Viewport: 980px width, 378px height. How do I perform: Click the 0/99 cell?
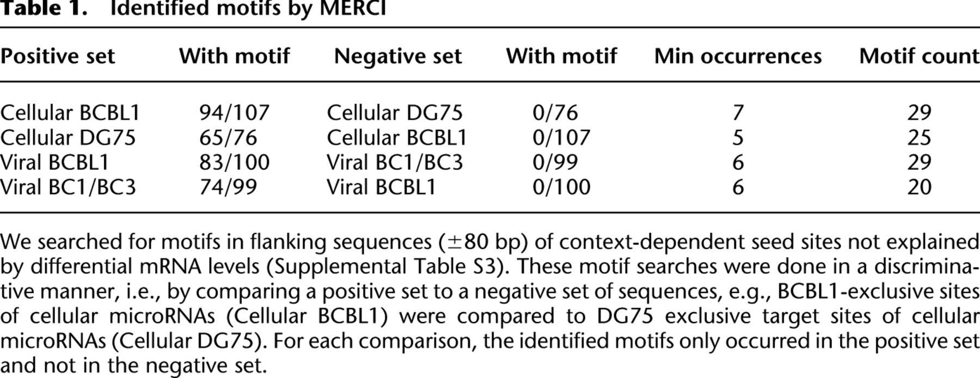point(555,163)
